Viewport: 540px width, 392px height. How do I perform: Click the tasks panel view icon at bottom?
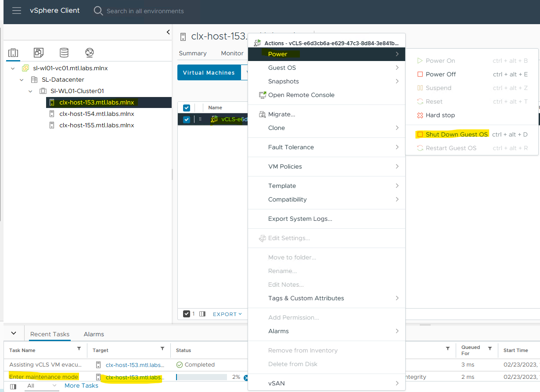click(13, 387)
